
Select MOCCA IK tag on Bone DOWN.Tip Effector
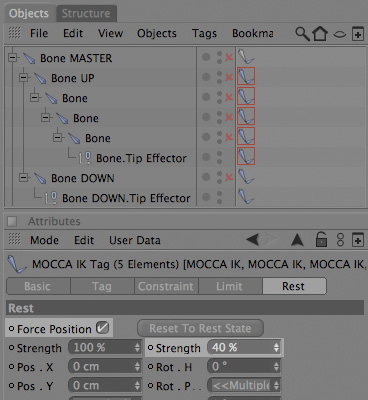pos(246,196)
